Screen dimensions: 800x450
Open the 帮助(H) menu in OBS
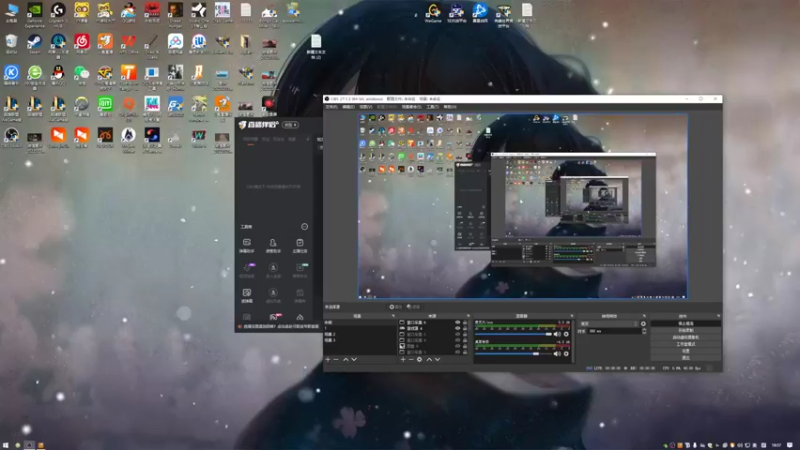point(450,107)
